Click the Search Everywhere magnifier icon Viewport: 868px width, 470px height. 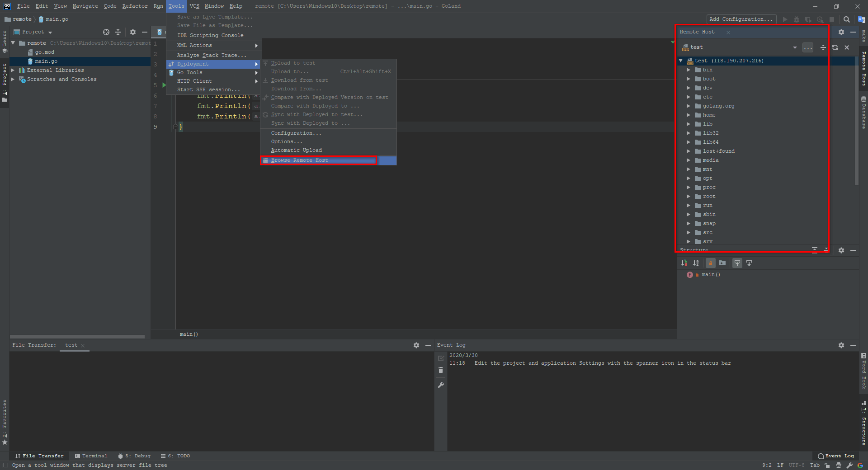click(846, 19)
